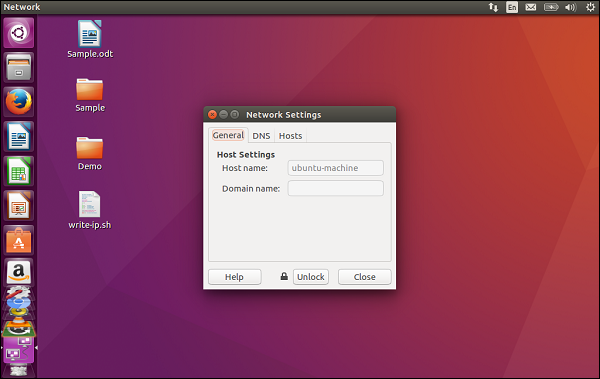Launch LibreOffice Calc from launcher
The height and width of the screenshot is (379, 600).
(19, 171)
